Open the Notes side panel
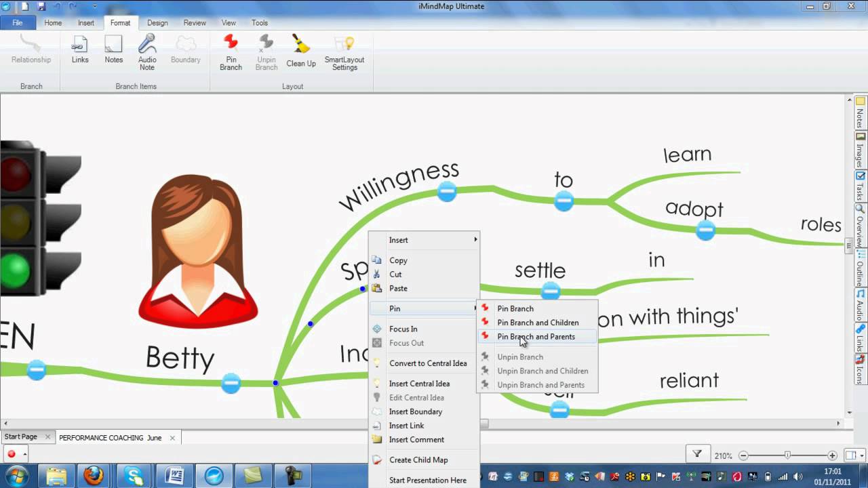This screenshot has width=868, height=488. coord(860,113)
